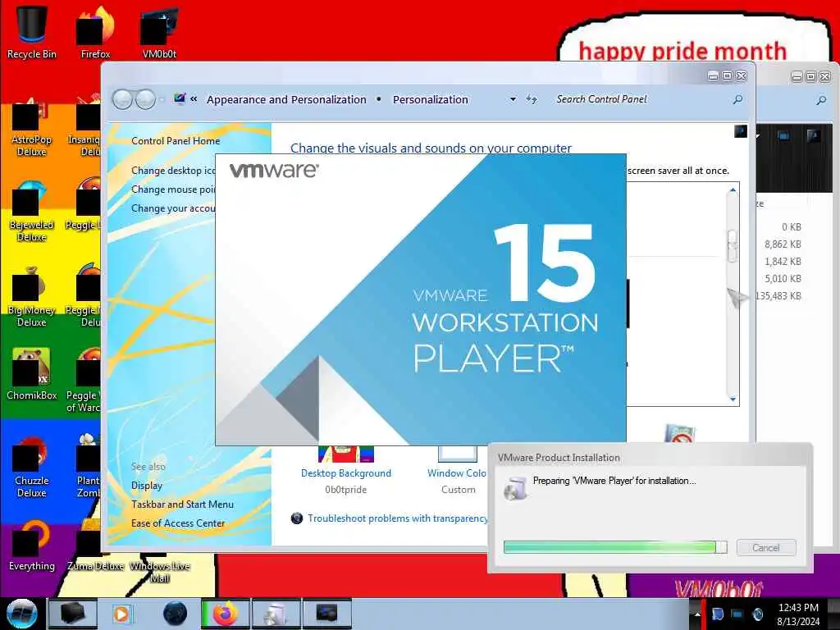
Task: Open the help icon in Personalization window
Action: 741,131
